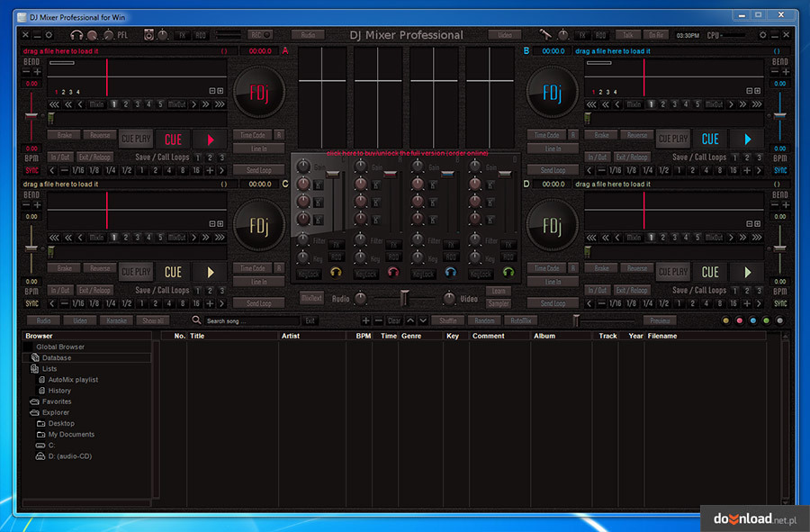Enable yellow headphone cue on first mixer channel

pos(336,272)
